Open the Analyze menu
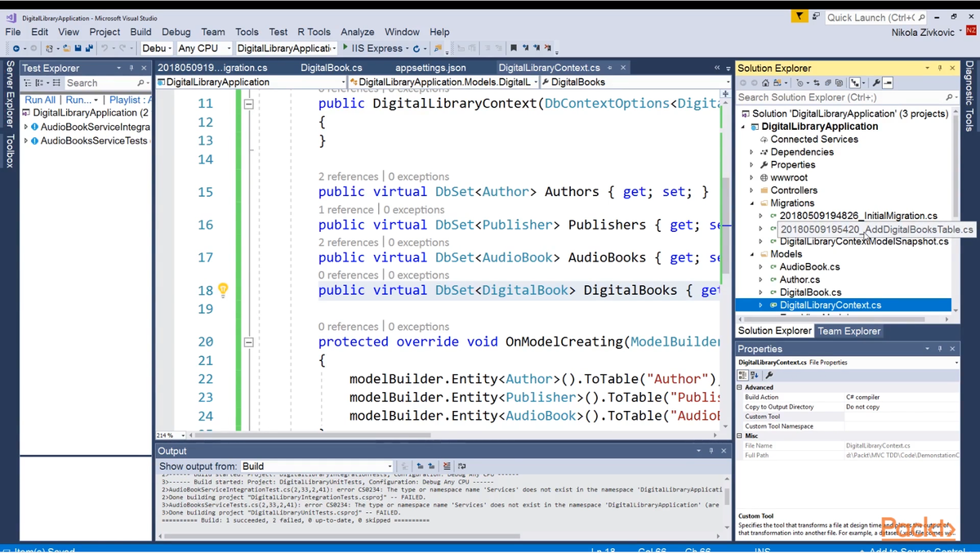 point(358,32)
